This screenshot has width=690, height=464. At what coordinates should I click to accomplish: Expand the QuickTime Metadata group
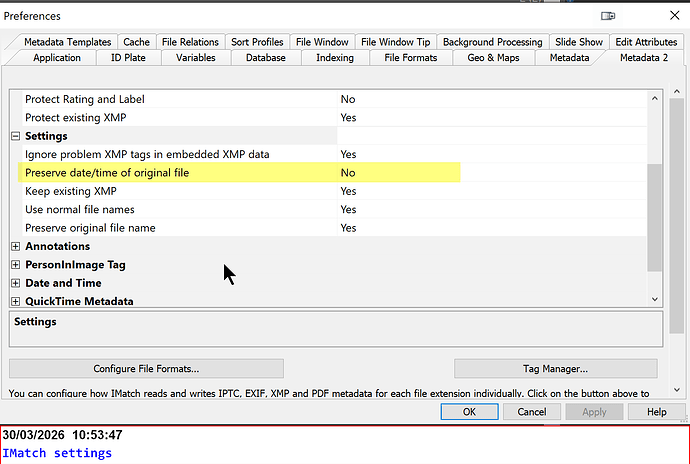(x=16, y=301)
